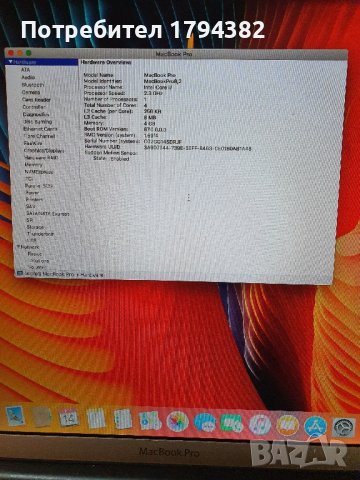
Task: Select SPI in the sidebar
Action: [30, 220]
